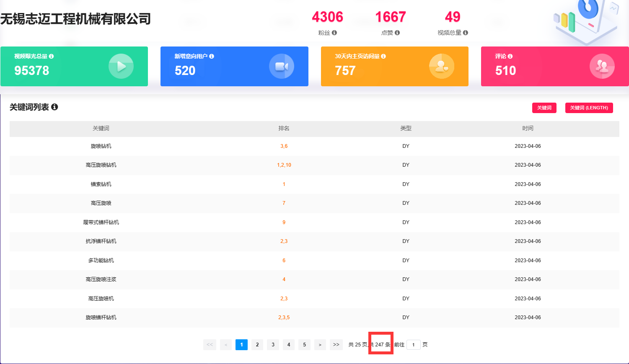Click info icon beside 30天内主页访问量
The height and width of the screenshot is (364, 629).
pos(383,56)
